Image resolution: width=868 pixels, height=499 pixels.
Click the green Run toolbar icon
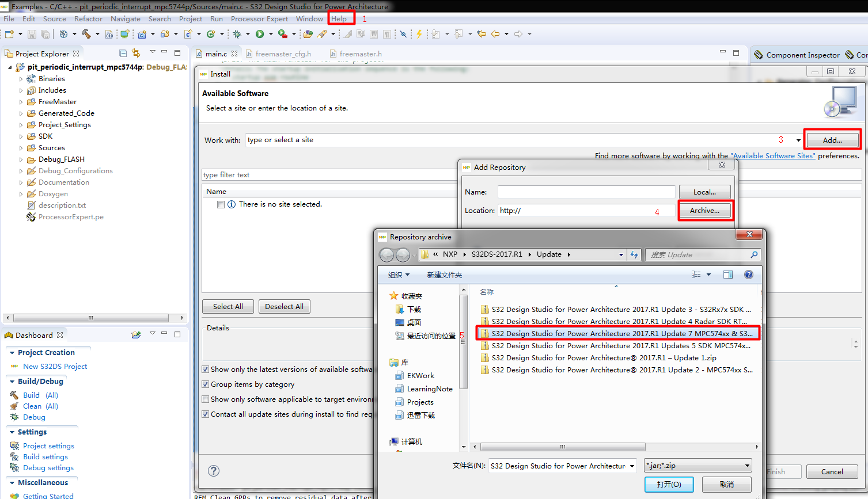click(260, 34)
